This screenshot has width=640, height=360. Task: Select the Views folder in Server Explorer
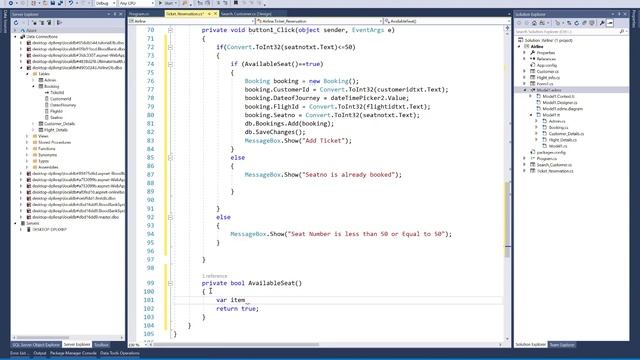pyautogui.click(x=43, y=136)
